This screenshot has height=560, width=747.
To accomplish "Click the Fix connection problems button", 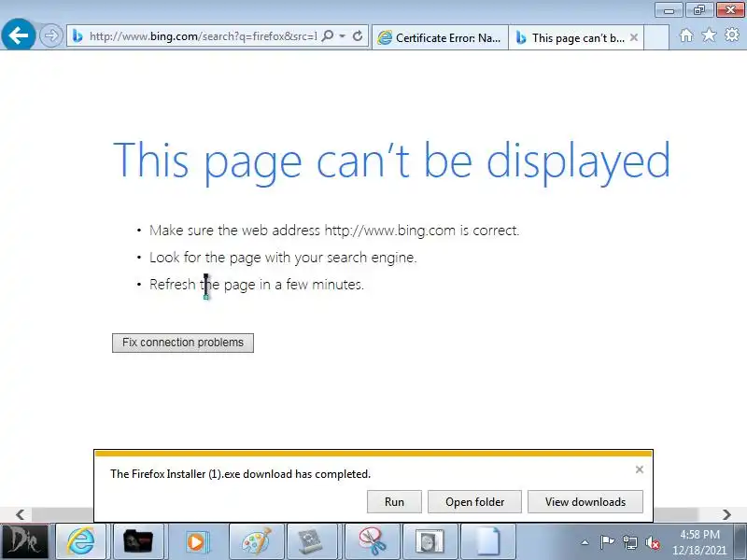I will coord(183,343).
